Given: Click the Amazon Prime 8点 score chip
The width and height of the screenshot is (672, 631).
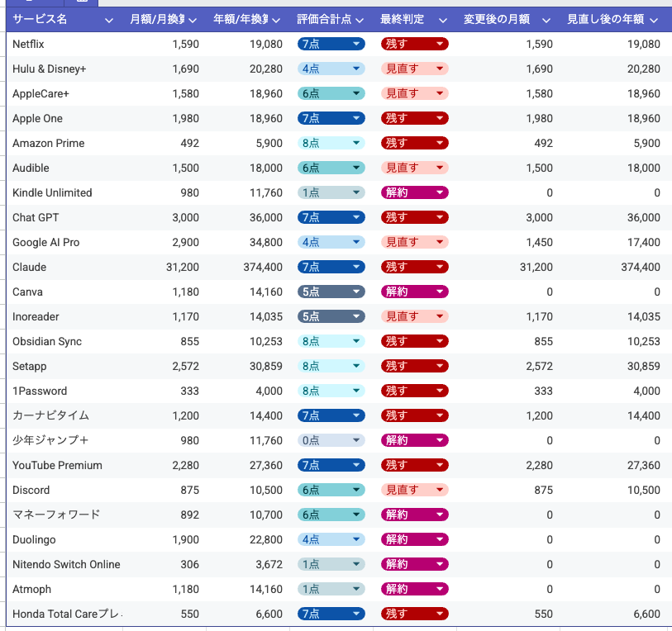Looking at the screenshot, I should coord(331,143).
